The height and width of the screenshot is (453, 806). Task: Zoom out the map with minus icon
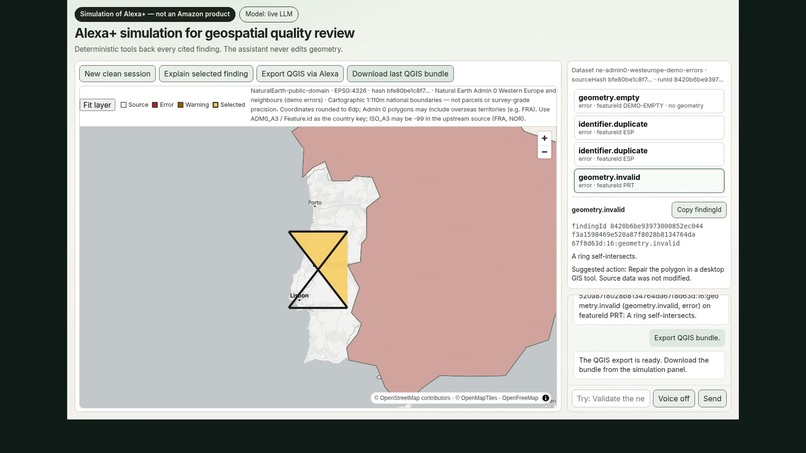(544, 152)
